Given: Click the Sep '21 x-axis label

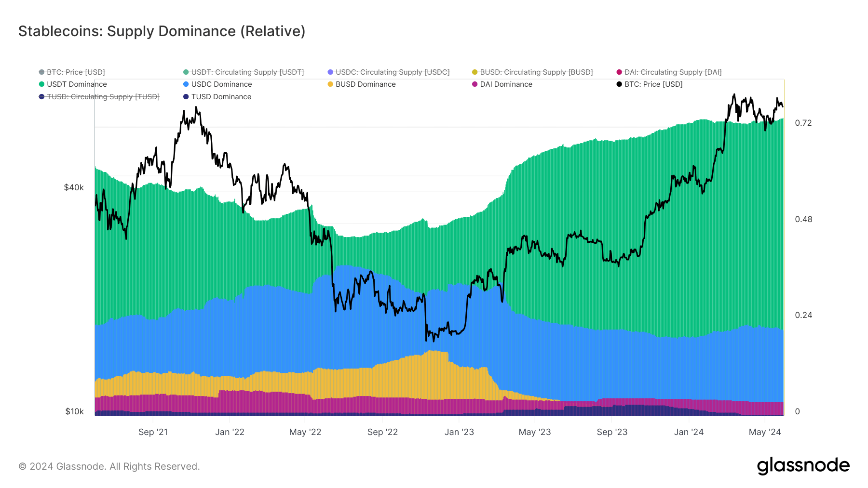Looking at the screenshot, I should pos(153,432).
